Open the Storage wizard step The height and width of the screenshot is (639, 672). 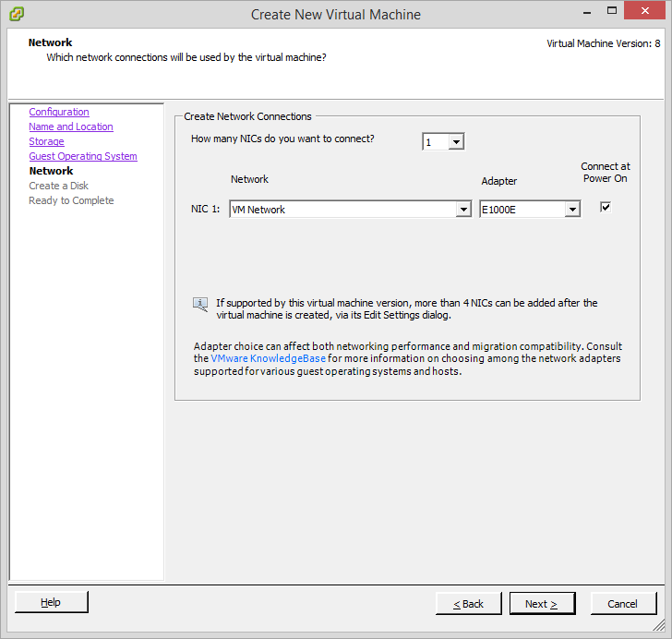click(46, 141)
